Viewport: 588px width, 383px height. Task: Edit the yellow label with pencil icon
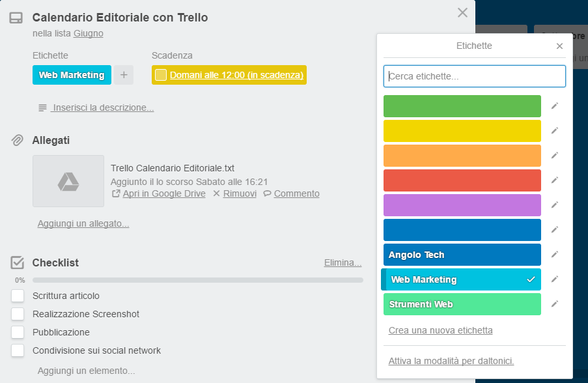tap(555, 131)
